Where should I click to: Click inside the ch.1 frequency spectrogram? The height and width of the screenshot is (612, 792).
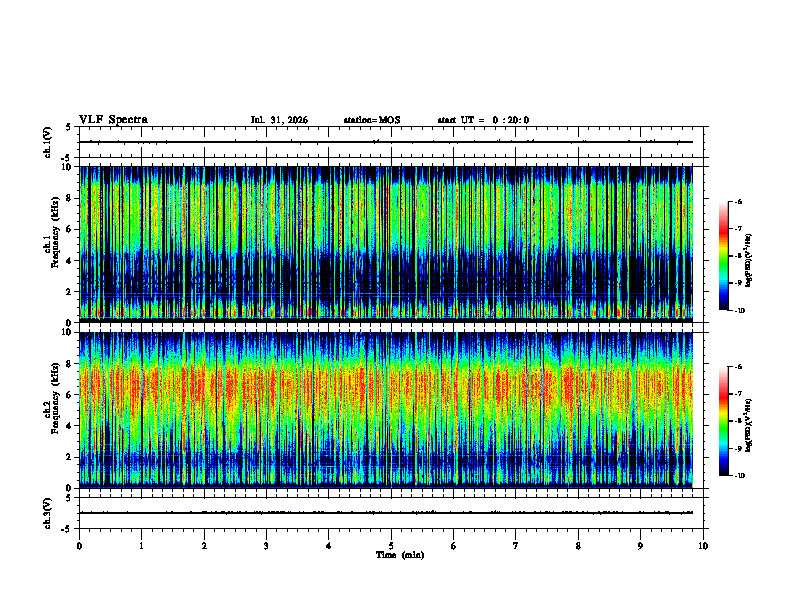pos(386,244)
